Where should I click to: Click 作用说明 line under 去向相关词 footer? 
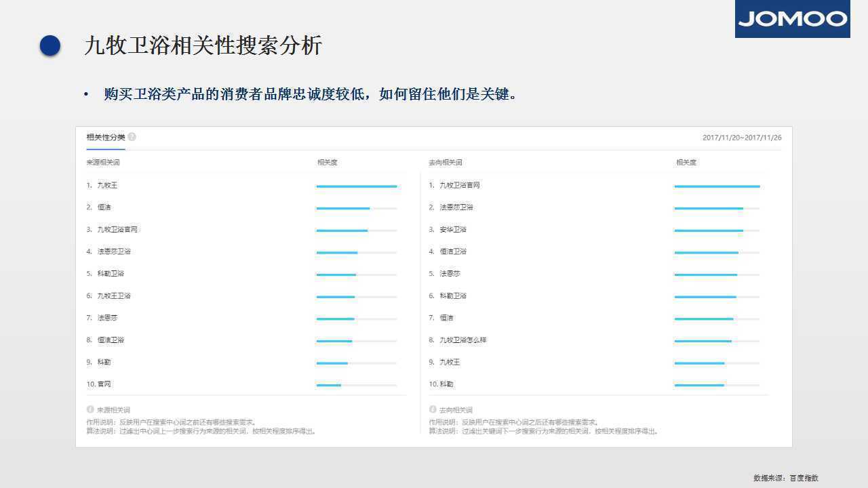tap(514, 422)
